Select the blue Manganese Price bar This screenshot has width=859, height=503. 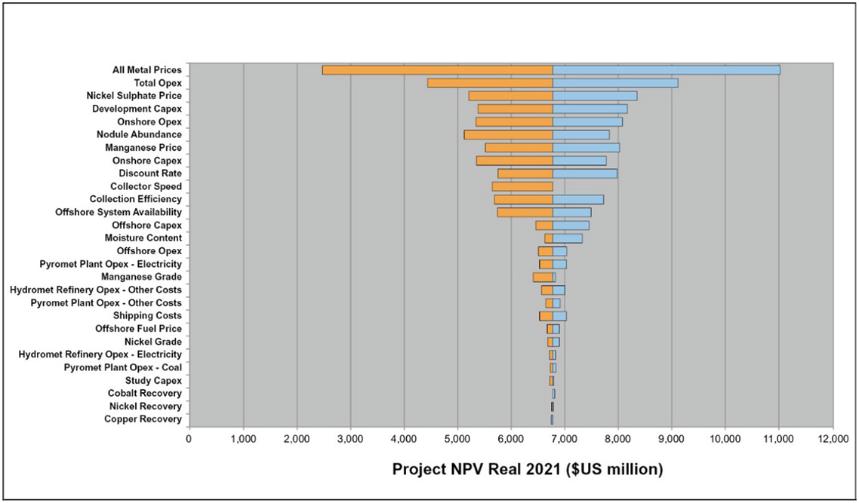coord(586,148)
